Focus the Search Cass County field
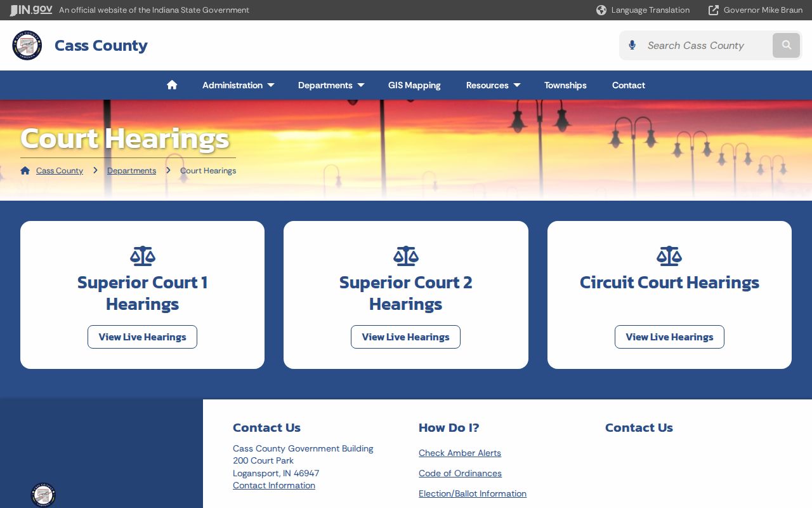The width and height of the screenshot is (812, 508). click(x=705, y=46)
